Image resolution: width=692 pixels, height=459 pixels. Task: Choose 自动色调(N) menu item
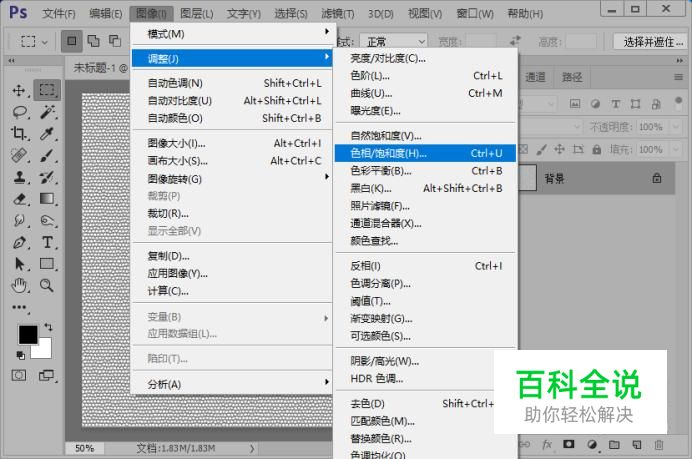coord(232,83)
